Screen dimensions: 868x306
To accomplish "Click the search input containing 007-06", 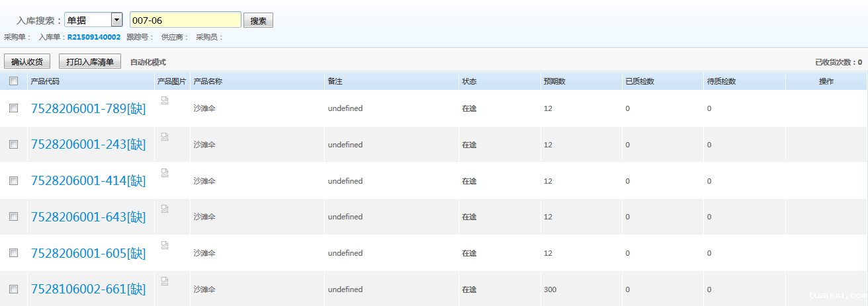I will [185, 20].
